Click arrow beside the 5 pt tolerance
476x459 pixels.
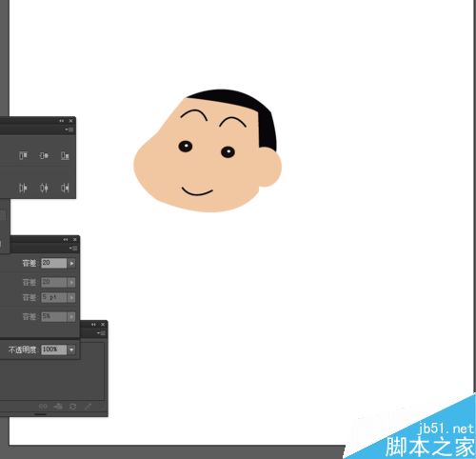(x=71, y=297)
